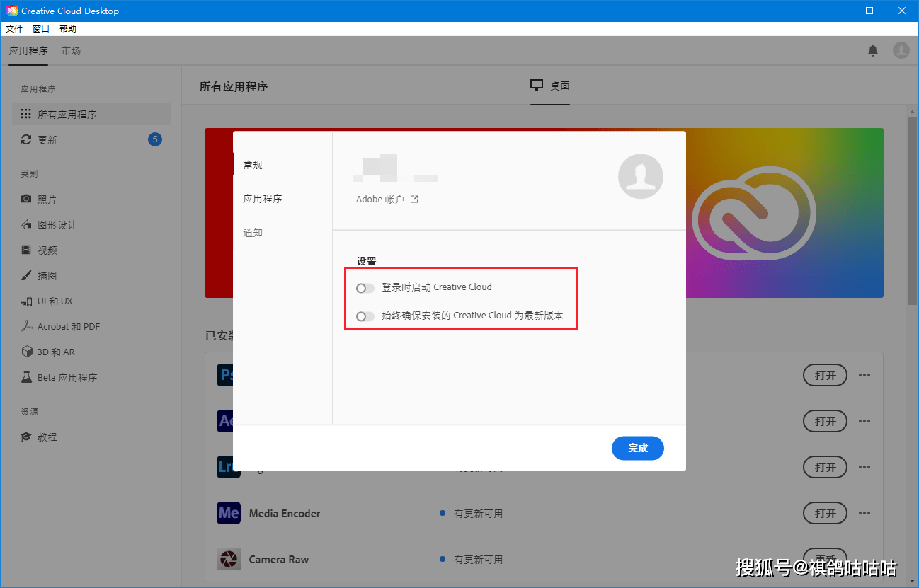The image size is (919, 588).
Task: Open the 更新 section showing 5 updates
Action: coord(46,139)
